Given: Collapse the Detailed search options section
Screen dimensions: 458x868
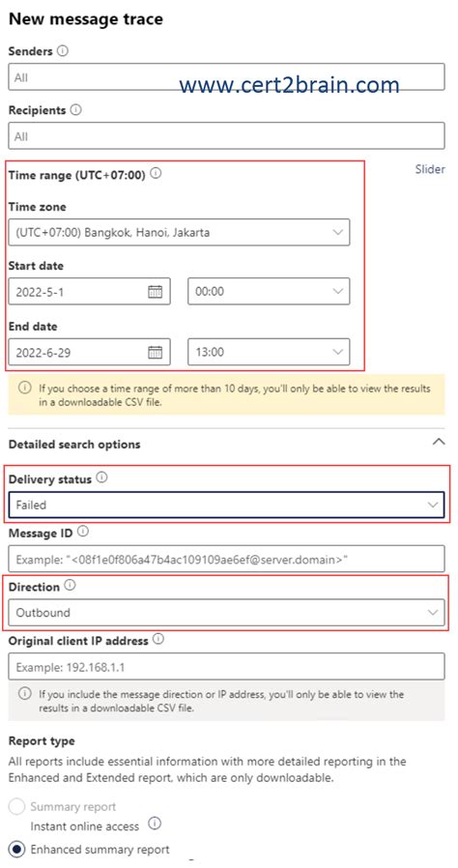Looking at the screenshot, I should coord(438,443).
